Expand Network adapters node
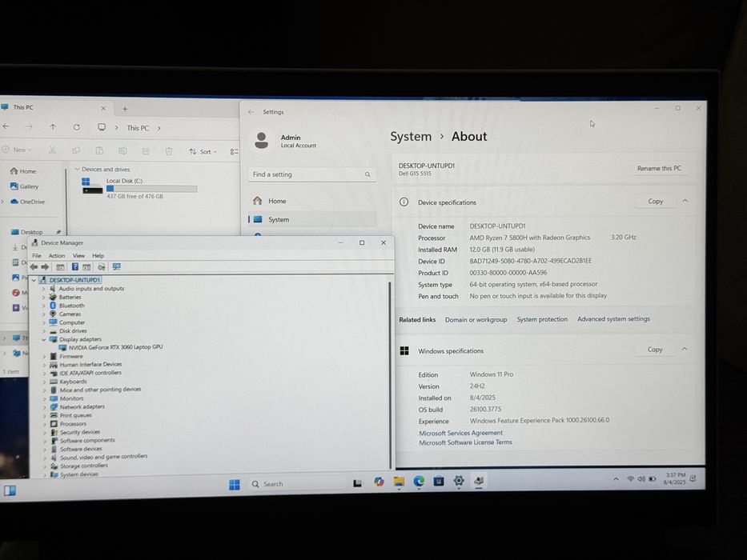 44,407
